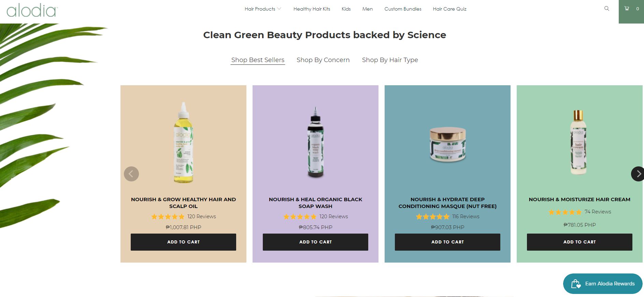The height and width of the screenshot is (297, 644).
Task: Open the Hair Care Quiz page
Action: 449,9
